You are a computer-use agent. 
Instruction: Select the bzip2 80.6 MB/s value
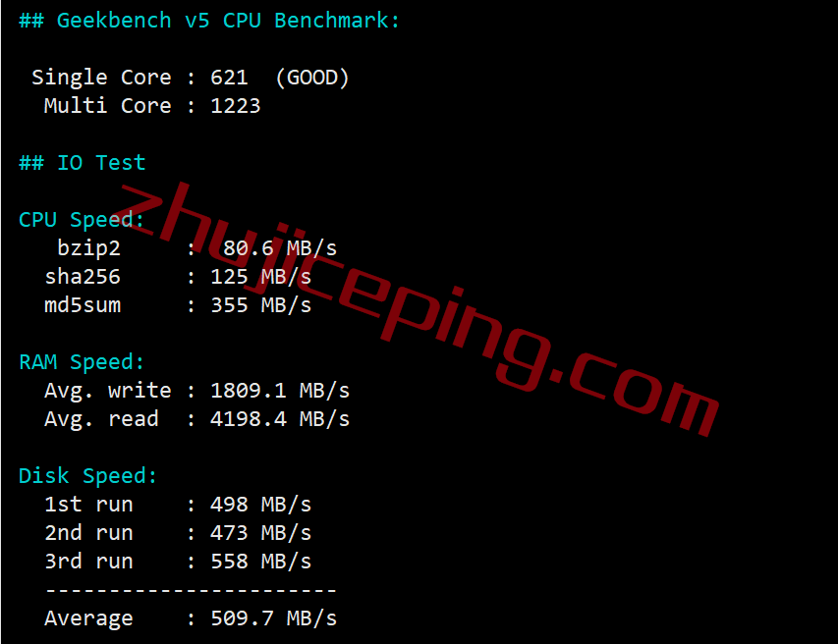tap(280, 248)
